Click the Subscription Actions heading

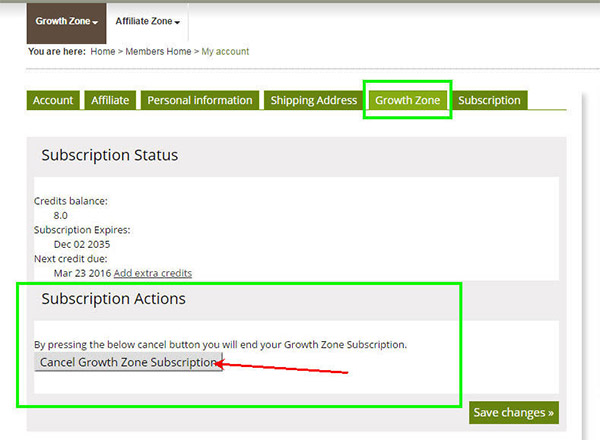click(114, 299)
